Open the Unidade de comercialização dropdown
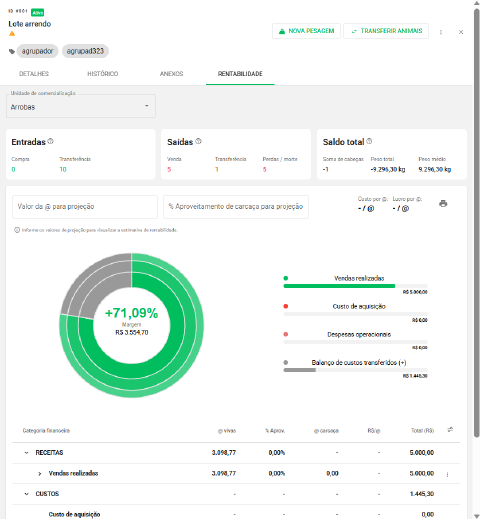This screenshot has width=480, height=519. pos(81,106)
